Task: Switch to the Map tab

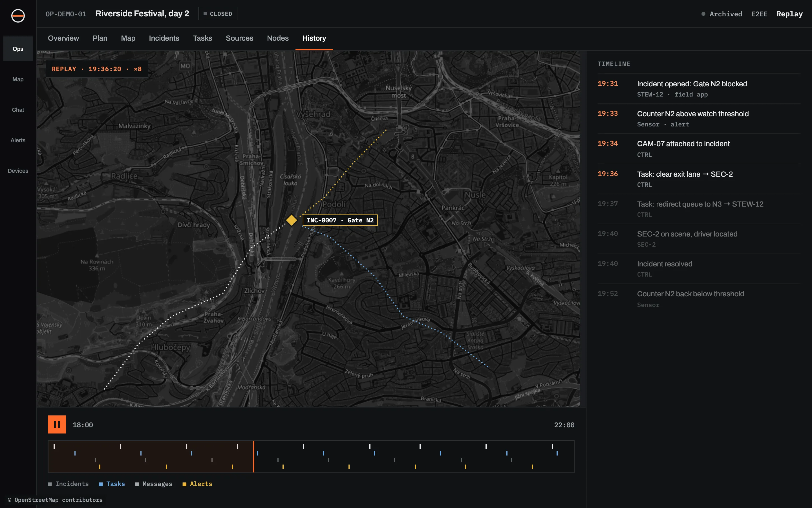Action: [x=128, y=38]
